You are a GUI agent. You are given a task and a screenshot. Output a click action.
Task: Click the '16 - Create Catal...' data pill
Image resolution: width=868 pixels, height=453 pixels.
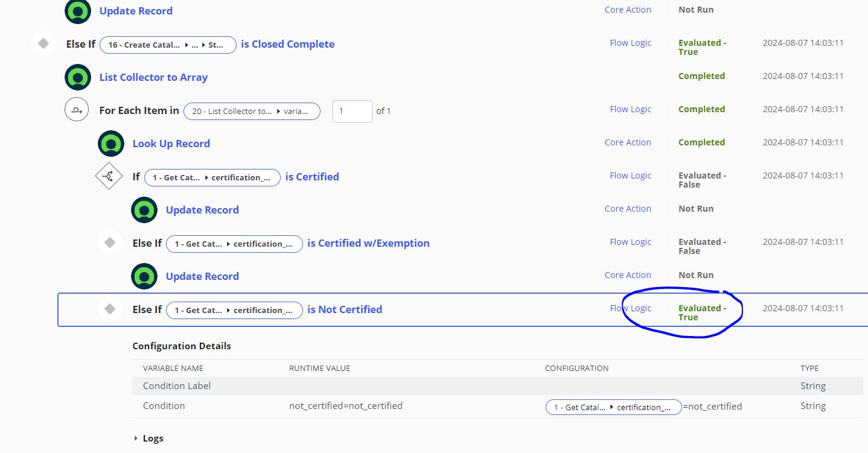click(x=168, y=45)
